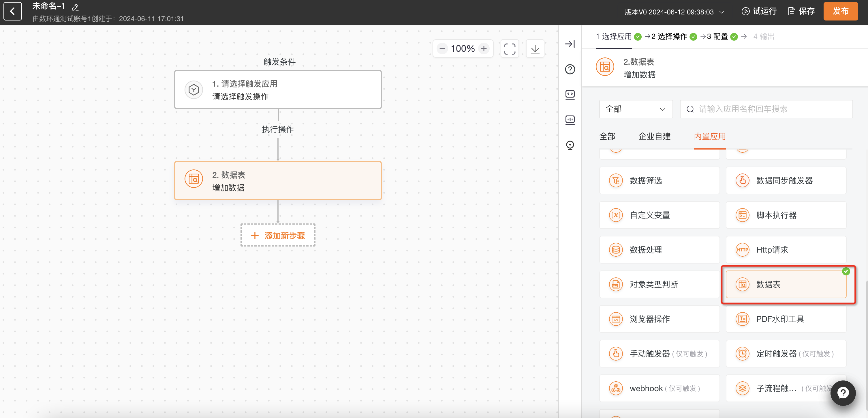This screenshot has height=418, width=868.
Task: Switch to the 全部 apps tab
Action: [607, 136]
